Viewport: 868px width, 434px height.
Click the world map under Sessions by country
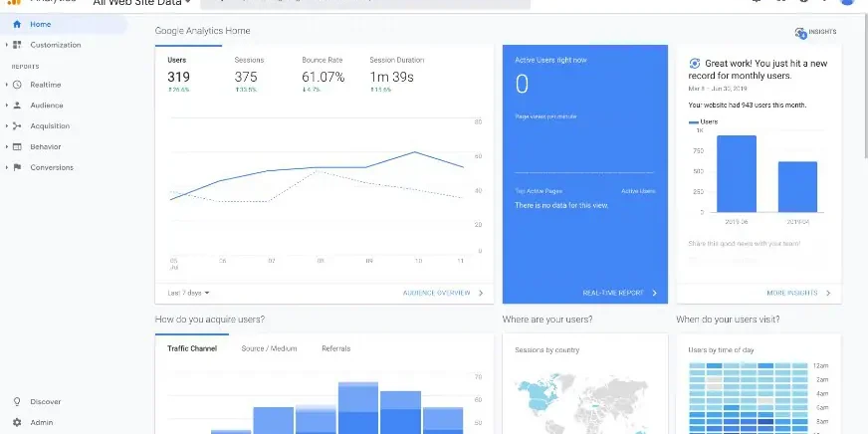(584, 401)
